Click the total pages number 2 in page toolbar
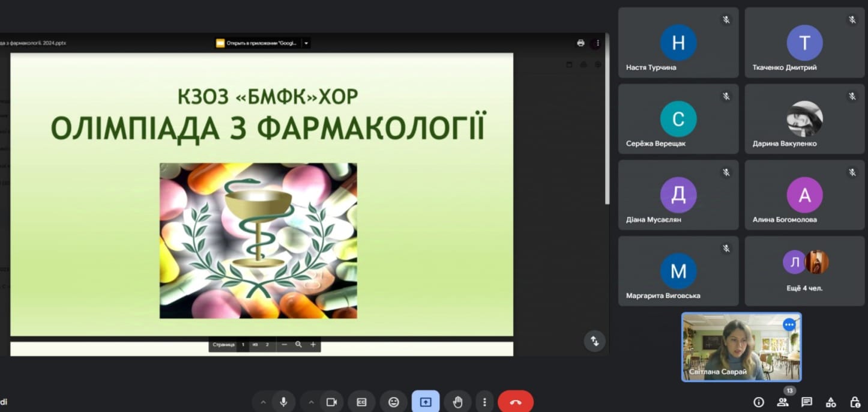This screenshot has width=868, height=412. click(x=267, y=345)
